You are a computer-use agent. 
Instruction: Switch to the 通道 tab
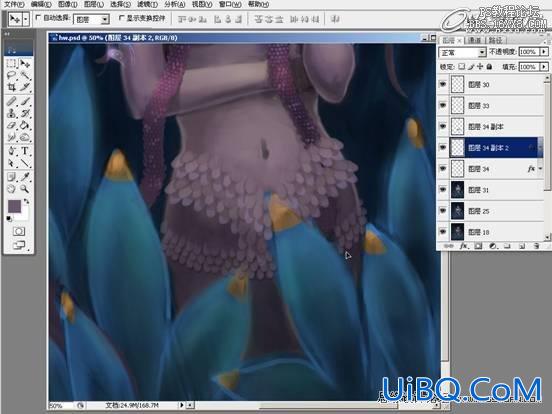click(x=475, y=40)
